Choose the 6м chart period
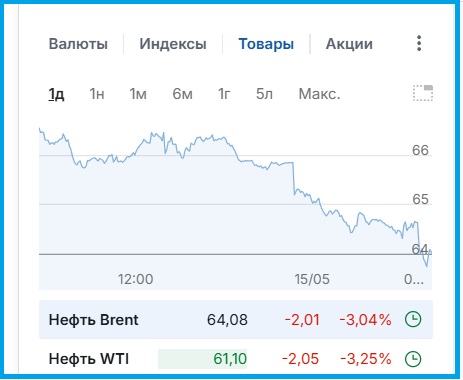The width and height of the screenshot is (463, 380). click(x=182, y=94)
